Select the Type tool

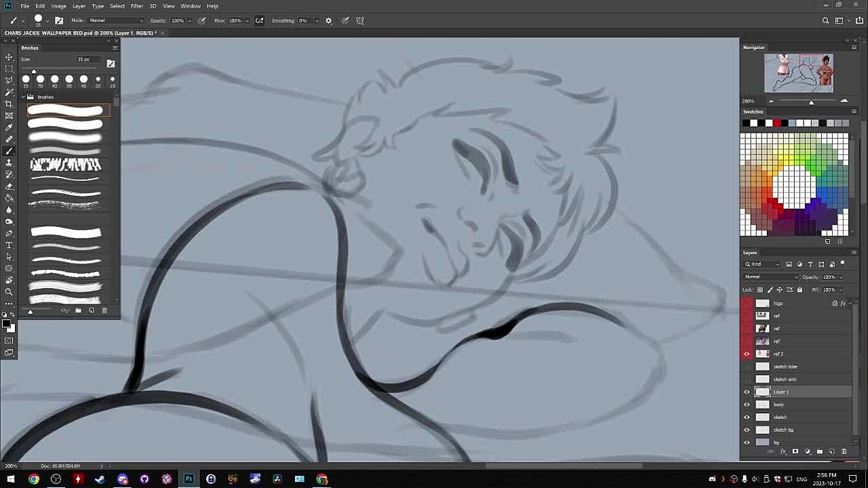tap(9, 245)
